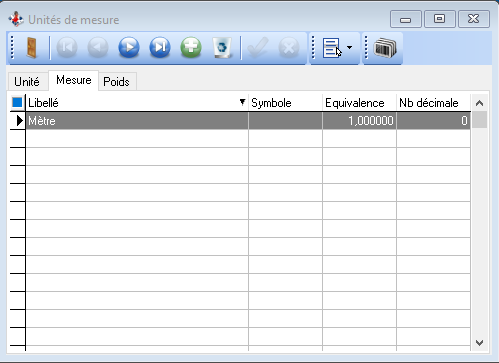Click Equivalence value 1,000000
The width and height of the screenshot is (499, 363).
pos(371,121)
